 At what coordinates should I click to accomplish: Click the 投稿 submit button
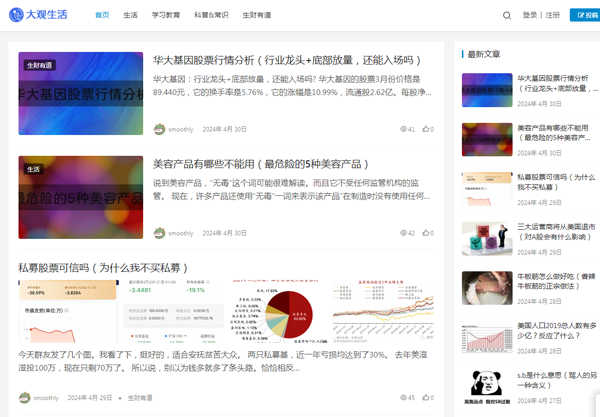[585, 15]
